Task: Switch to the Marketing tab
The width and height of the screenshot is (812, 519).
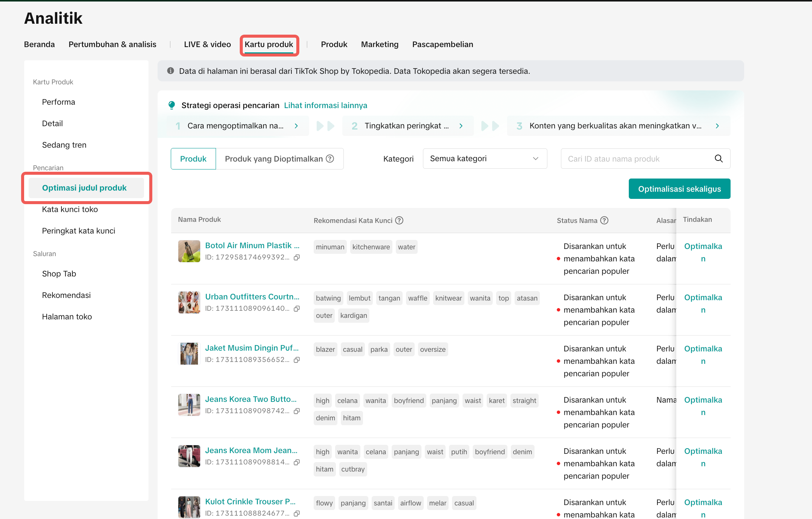Action: pos(379,44)
